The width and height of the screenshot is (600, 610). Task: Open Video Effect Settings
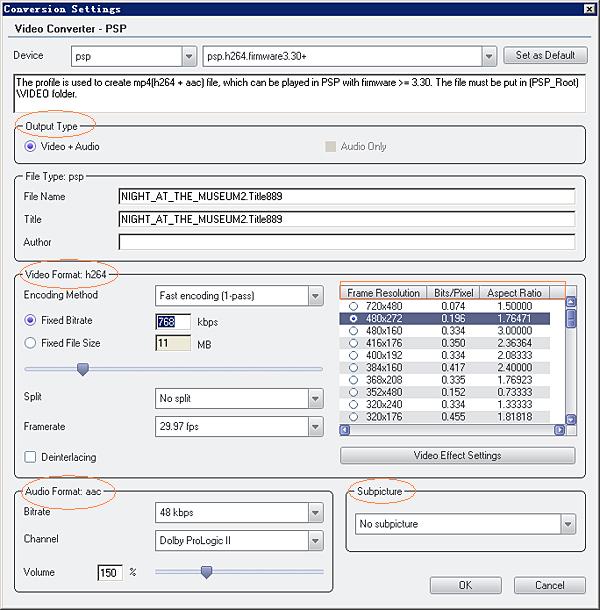click(x=457, y=455)
